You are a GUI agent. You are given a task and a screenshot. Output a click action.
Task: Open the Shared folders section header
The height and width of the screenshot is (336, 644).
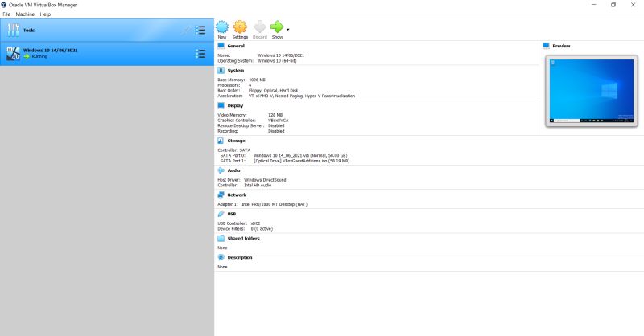(x=244, y=239)
